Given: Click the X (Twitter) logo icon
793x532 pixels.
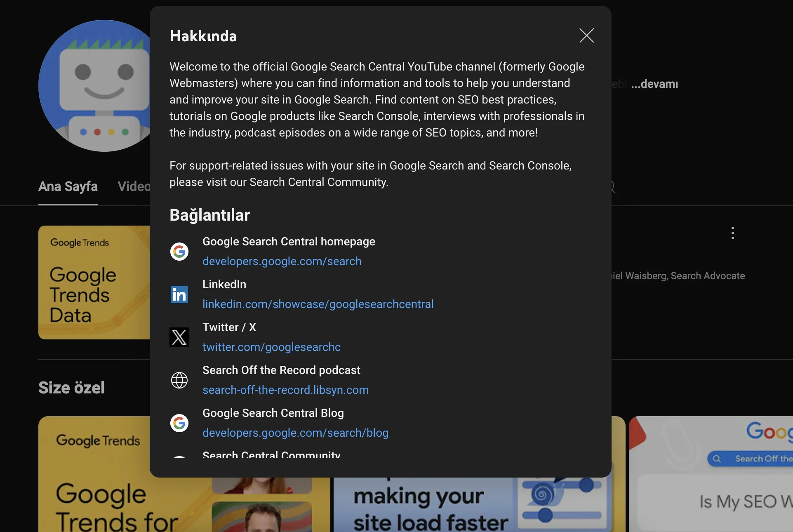Looking at the screenshot, I should tap(179, 337).
